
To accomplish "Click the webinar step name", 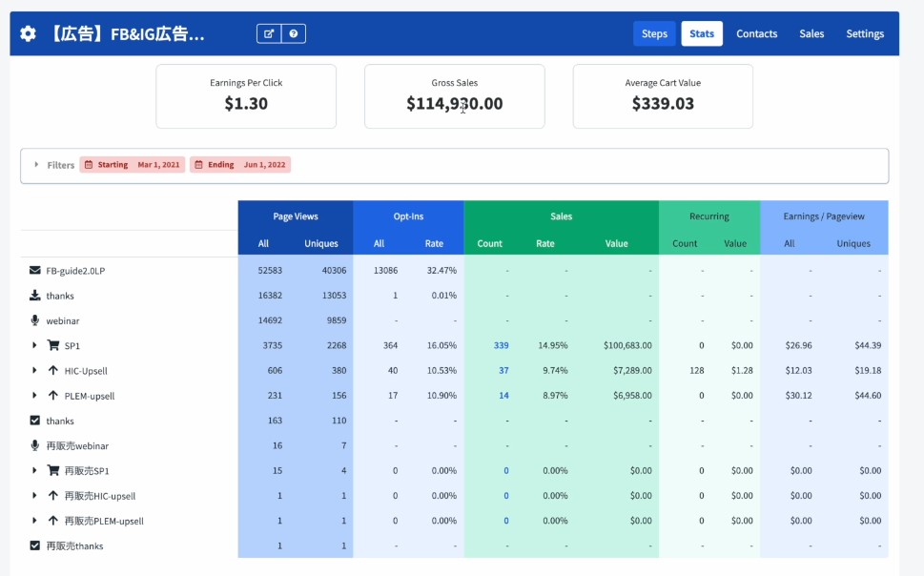I will click(63, 320).
